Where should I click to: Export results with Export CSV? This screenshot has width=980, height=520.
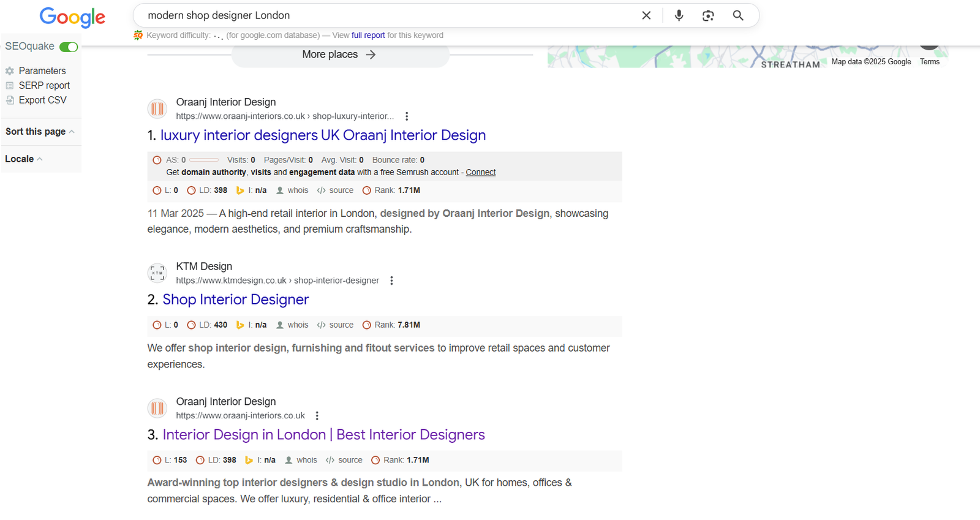point(42,100)
